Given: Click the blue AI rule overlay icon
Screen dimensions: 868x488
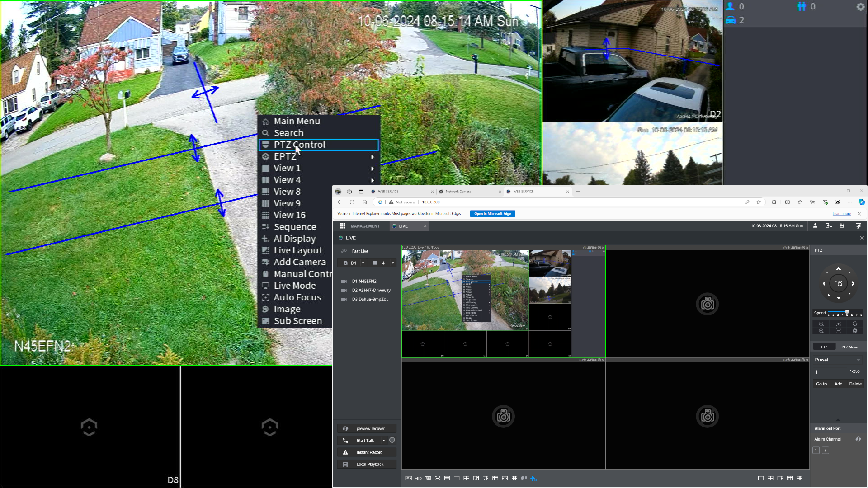Looking at the screenshot, I should click(533, 479).
